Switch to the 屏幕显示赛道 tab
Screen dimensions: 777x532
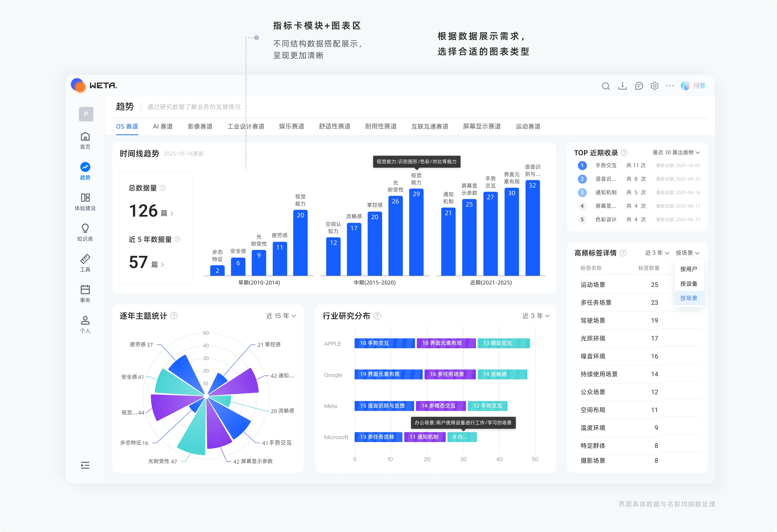[482, 126]
